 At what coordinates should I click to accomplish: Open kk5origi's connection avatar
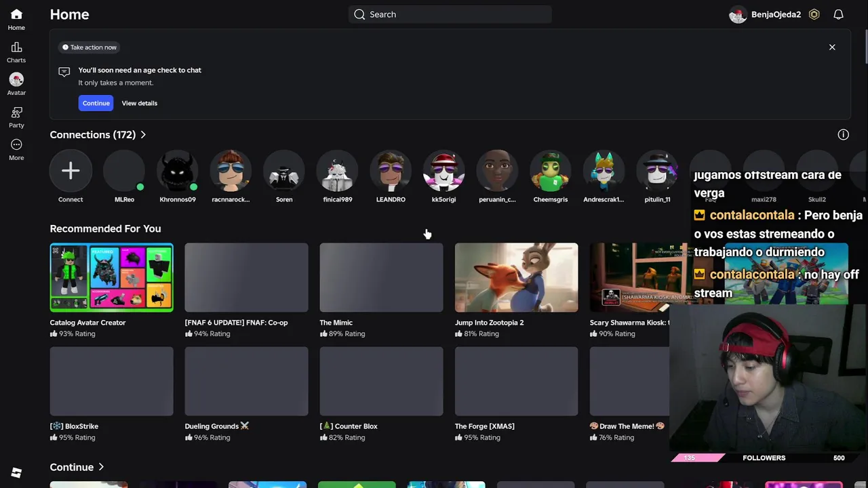pos(444,171)
